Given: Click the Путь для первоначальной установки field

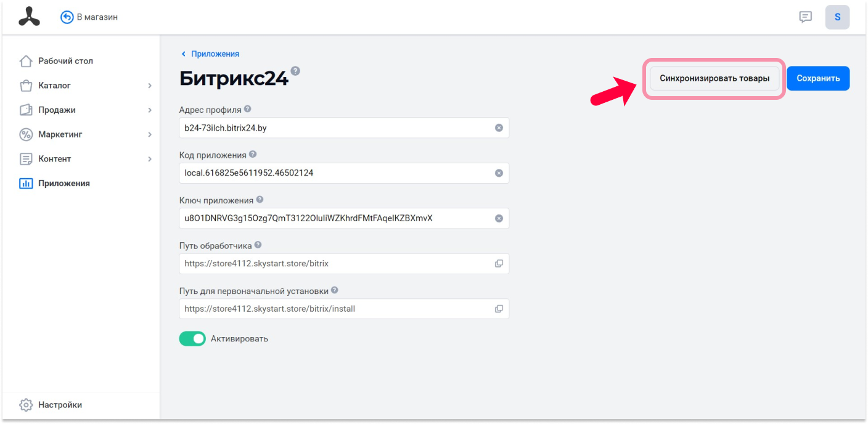Looking at the screenshot, I should pos(344,309).
